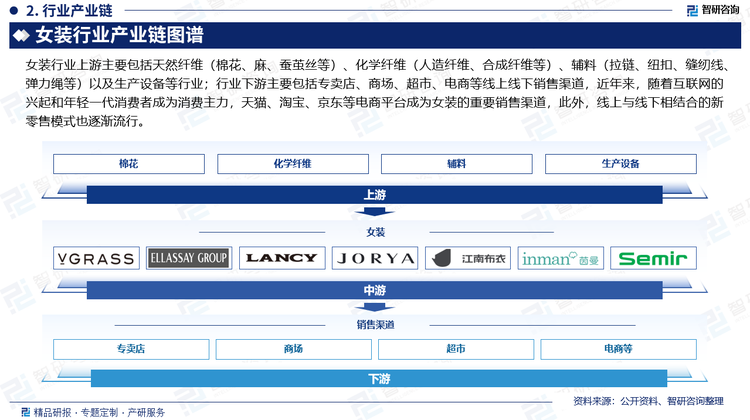
Task: Click the 销售渠道 section label
Action: (375, 325)
